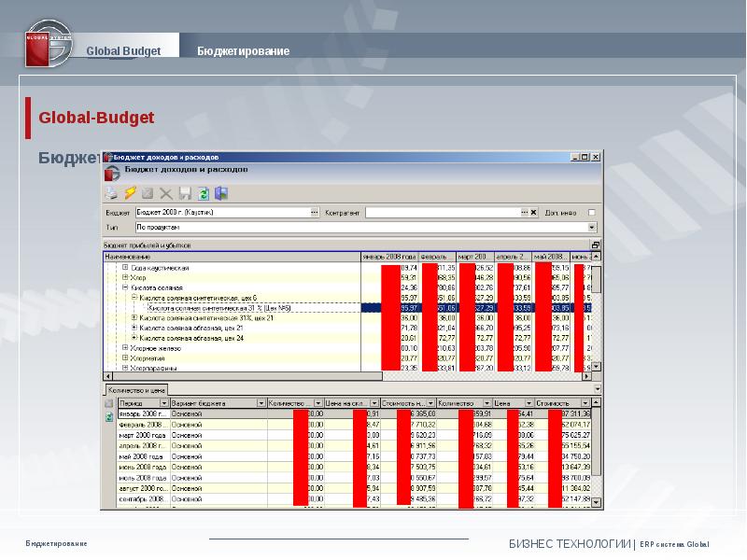Image resolution: width=747 pixels, height=560 pixels.
Task: Click the lightning bolt toolbar icon
Action: click(x=130, y=193)
